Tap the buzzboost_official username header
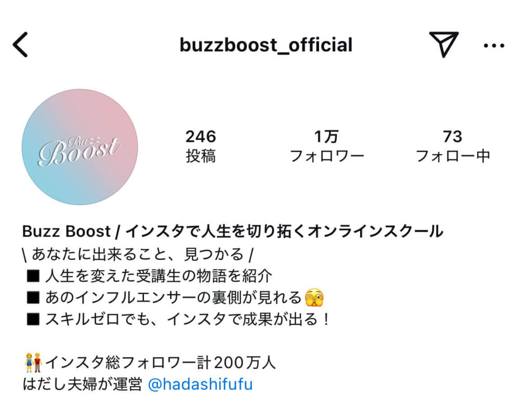This screenshot has height=410, width=532. (266, 45)
